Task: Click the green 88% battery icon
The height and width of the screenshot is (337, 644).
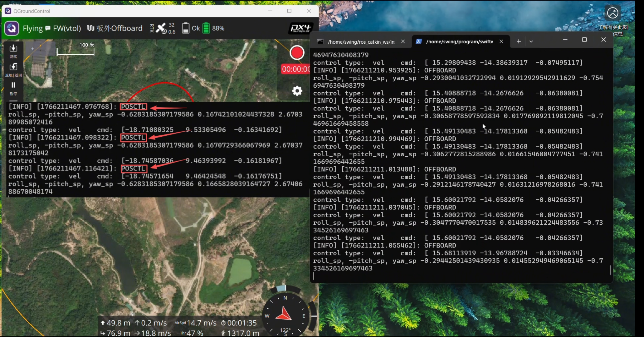Action: click(x=206, y=28)
